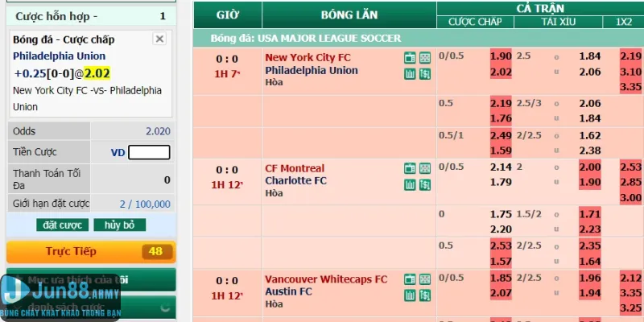
Task: Open live TV icon for CF Montreal match
Action: coord(411,168)
